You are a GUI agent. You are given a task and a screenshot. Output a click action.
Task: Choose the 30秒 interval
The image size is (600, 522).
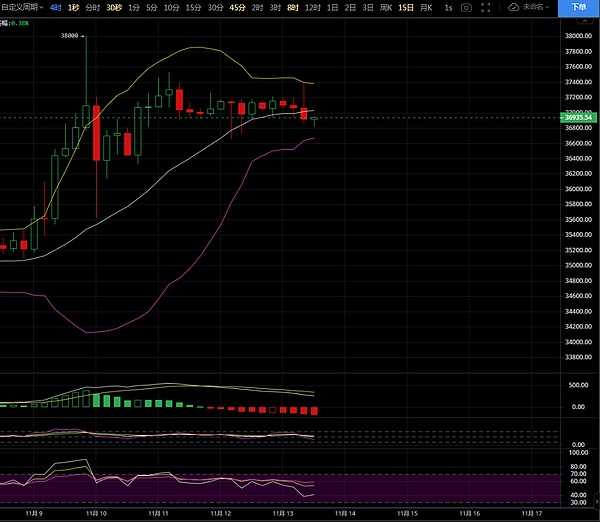point(114,7)
